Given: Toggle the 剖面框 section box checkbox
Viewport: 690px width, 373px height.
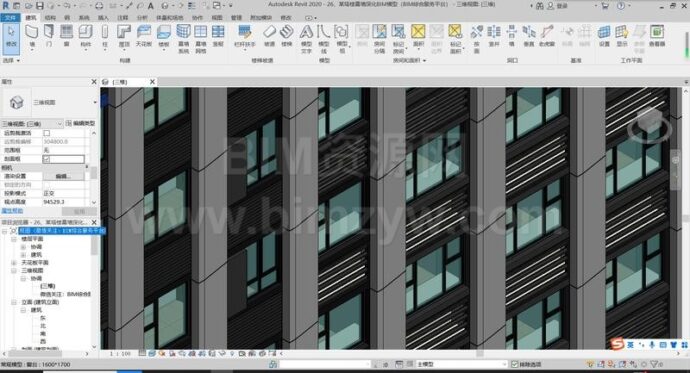Looking at the screenshot, I should click(x=47, y=159).
